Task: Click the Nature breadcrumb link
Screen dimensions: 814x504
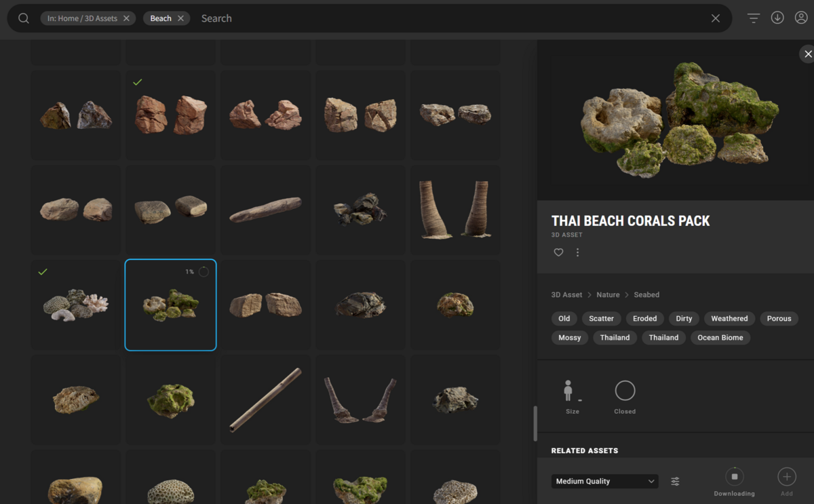Action: click(x=608, y=294)
